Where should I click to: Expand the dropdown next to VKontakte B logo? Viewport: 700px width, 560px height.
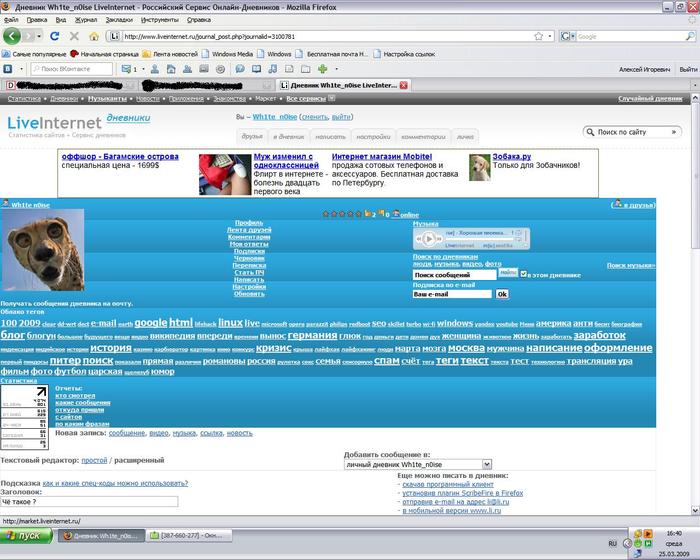[x=21, y=69]
